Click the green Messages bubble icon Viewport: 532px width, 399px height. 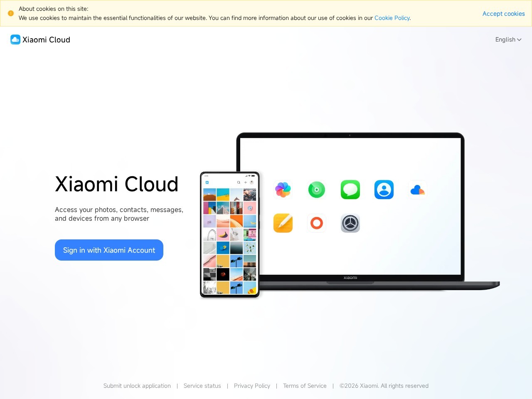coord(350,190)
